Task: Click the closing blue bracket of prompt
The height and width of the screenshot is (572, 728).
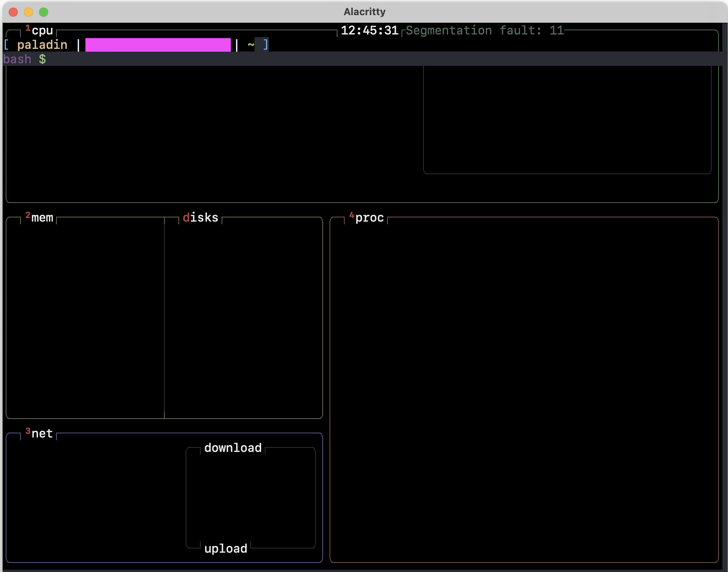Action: [x=266, y=45]
